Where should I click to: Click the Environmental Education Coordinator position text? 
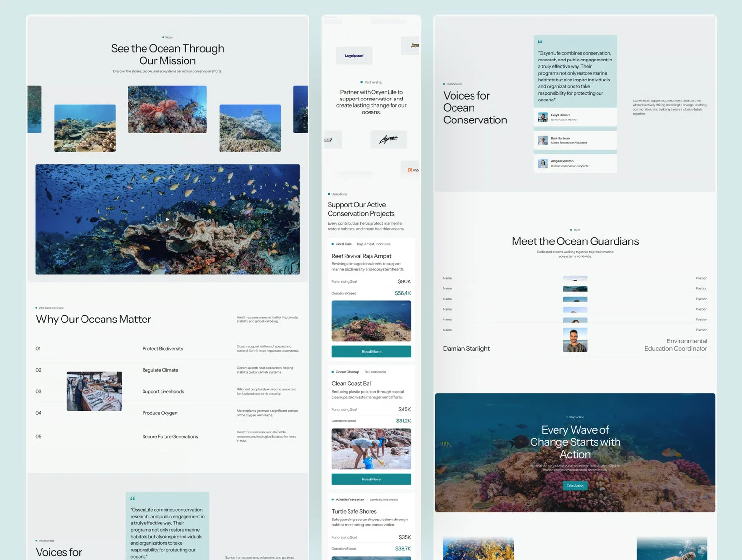676,345
